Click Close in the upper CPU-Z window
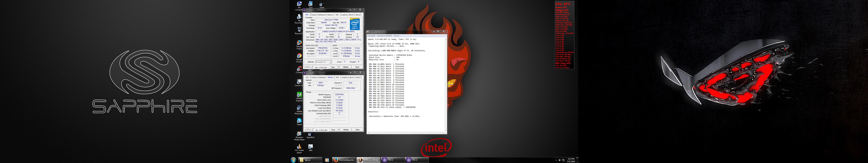868x163 pixels. click(357, 67)
